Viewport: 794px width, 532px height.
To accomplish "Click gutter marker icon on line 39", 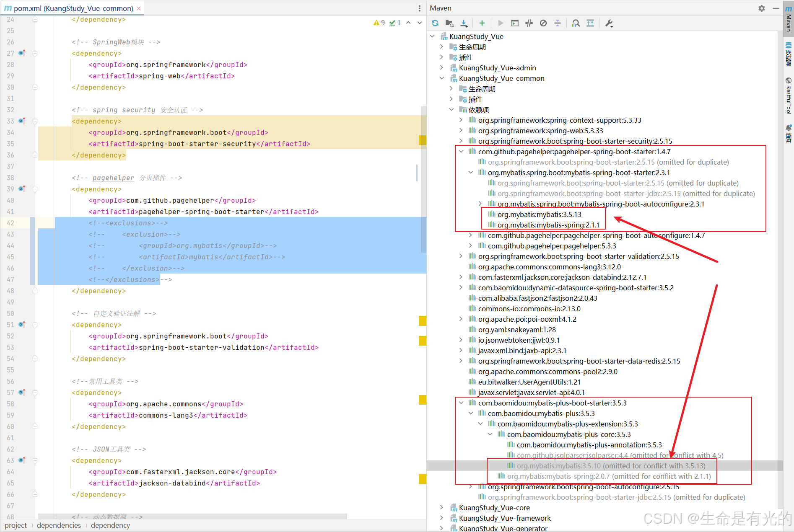I will [x=22, y=189].
